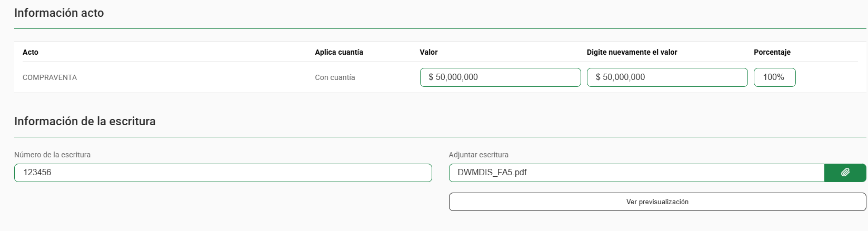Viewport: 868px width, 231px height.
Task: Click the Porcentaje column header
Action: (772, 52)
